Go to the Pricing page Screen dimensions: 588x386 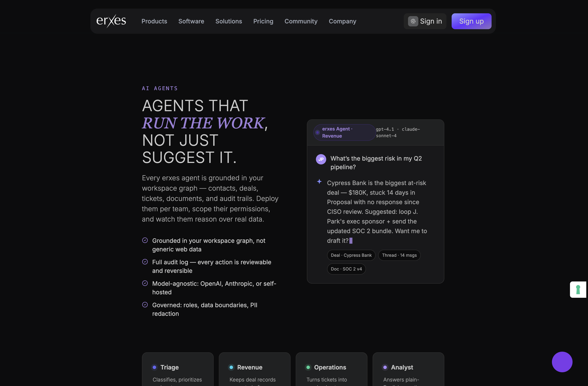click(x=263, y=21)
